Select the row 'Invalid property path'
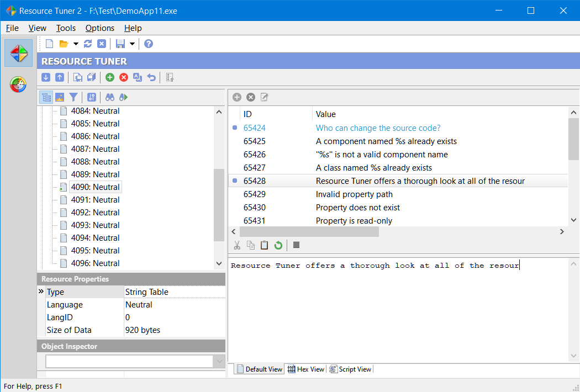The height and width of the screenshot is (392, 580). pos(398,194)
